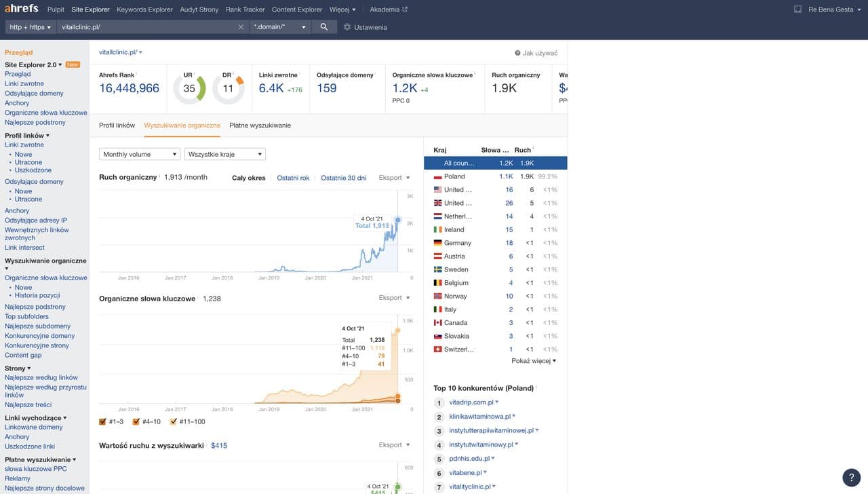Viewport: 868px width, 494px height.
Task: Open the vitallclinic.pl/ title dropdown
Action: click(121, 52)
